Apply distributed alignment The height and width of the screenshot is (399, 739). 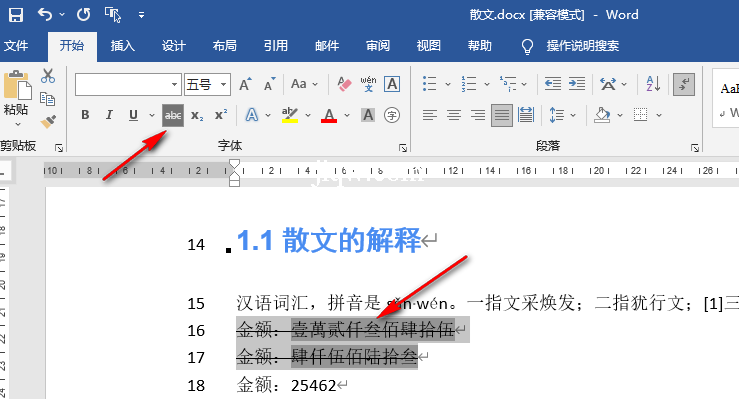(526, 115)
